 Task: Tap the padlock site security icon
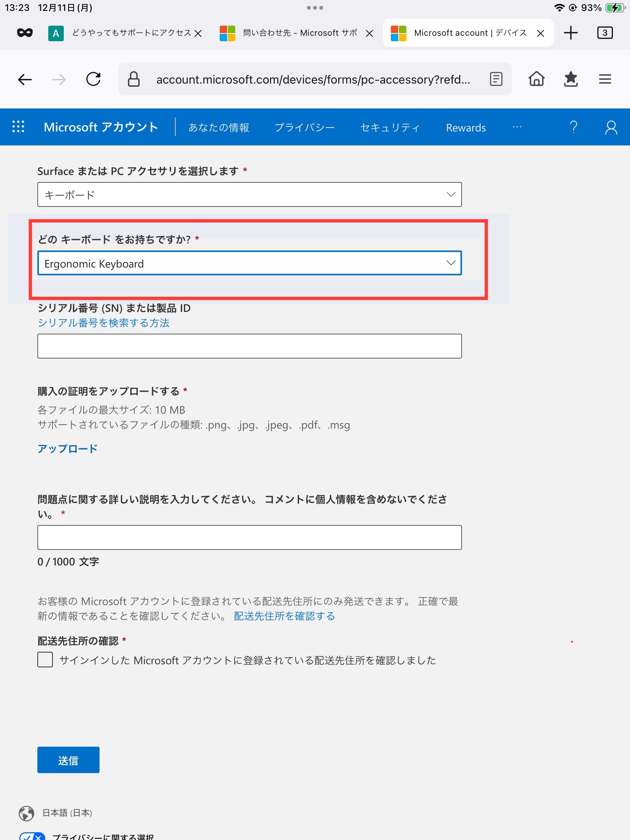tap(134, 79)
